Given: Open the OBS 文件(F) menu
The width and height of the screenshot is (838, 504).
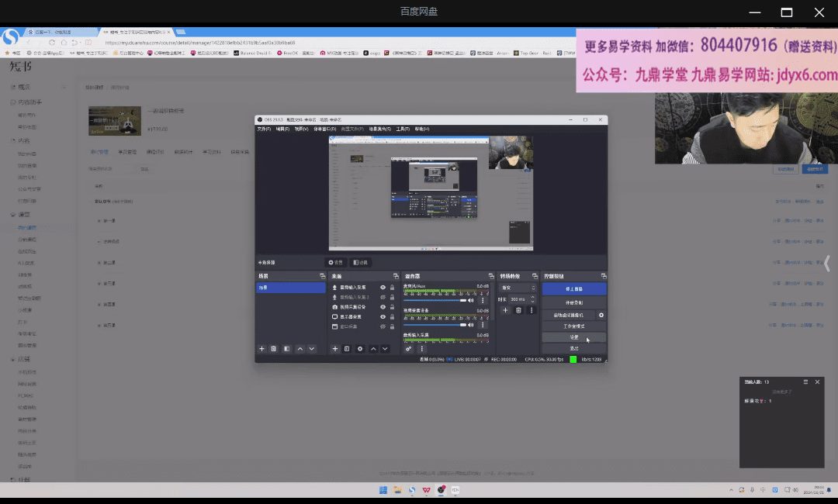Looking at the screenshot, I should [264, 129].
